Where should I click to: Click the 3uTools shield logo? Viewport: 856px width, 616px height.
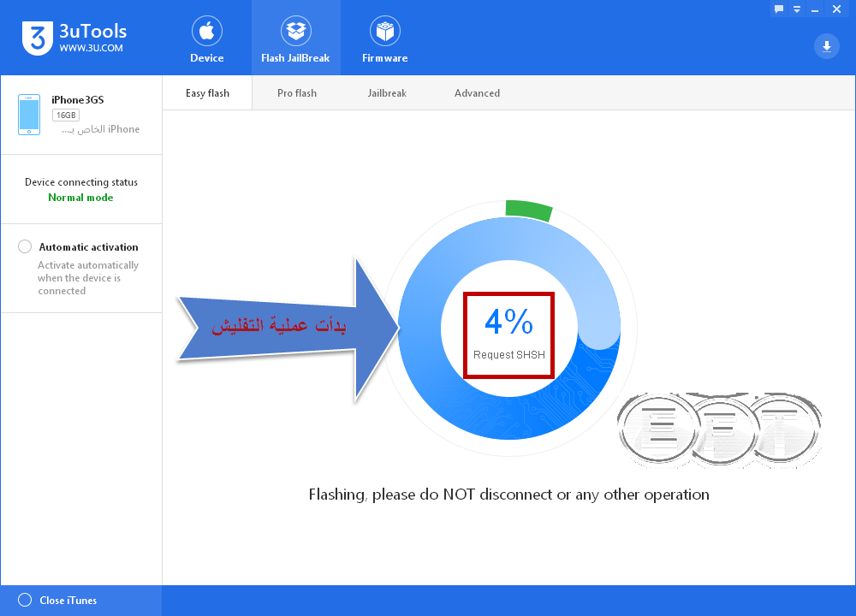[38, 38]
